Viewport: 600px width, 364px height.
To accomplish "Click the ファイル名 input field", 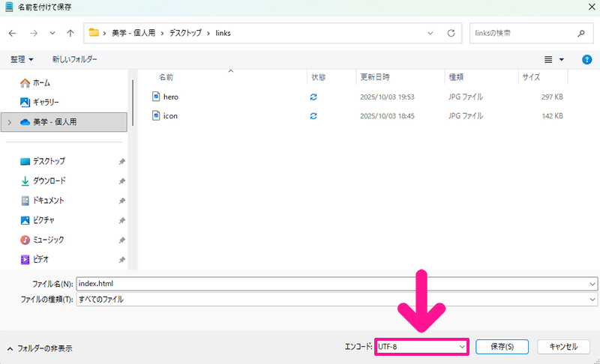I will point(337,284).
